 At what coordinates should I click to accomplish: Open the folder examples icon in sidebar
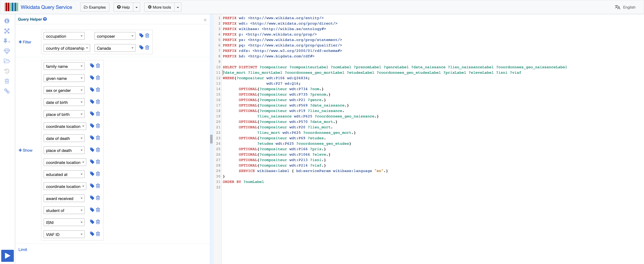tap(7, 61)
